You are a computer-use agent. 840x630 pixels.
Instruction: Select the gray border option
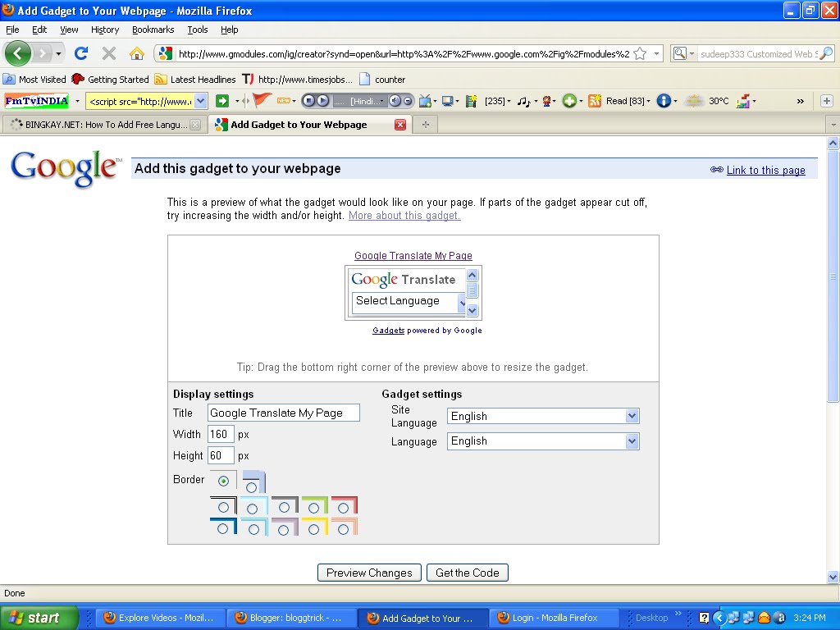pos(285,506)
